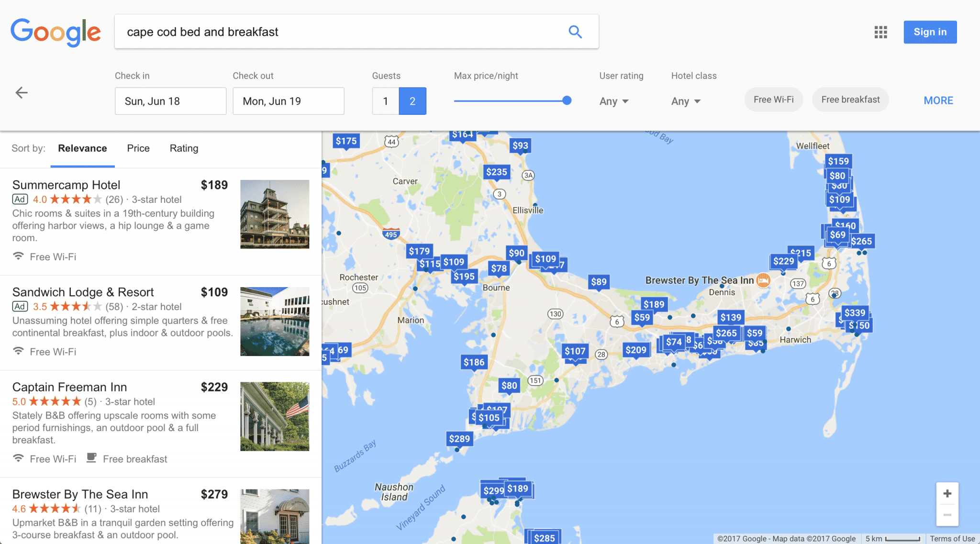This screenshot has width=980, height=544.
Task: Select the $289 map price marker
Action: point(459,439)
